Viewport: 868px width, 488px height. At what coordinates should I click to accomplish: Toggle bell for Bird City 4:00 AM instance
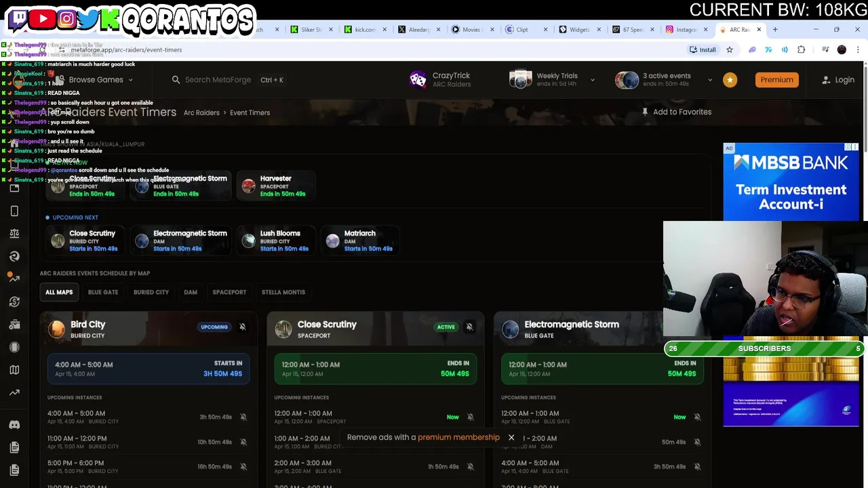(243, 417)
